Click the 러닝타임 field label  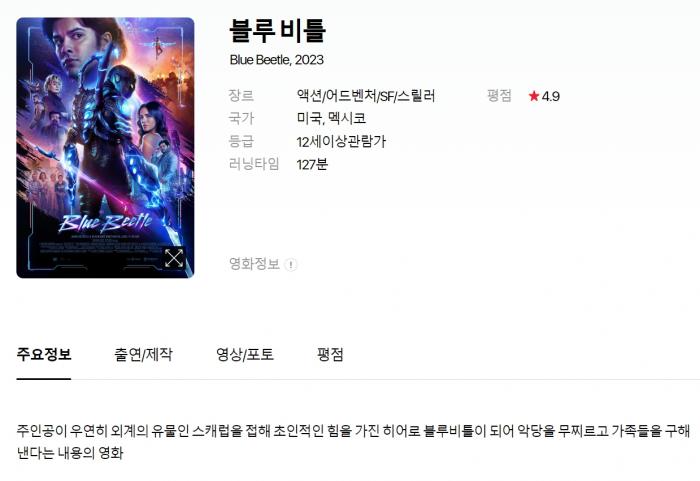[x=254, y=164]
